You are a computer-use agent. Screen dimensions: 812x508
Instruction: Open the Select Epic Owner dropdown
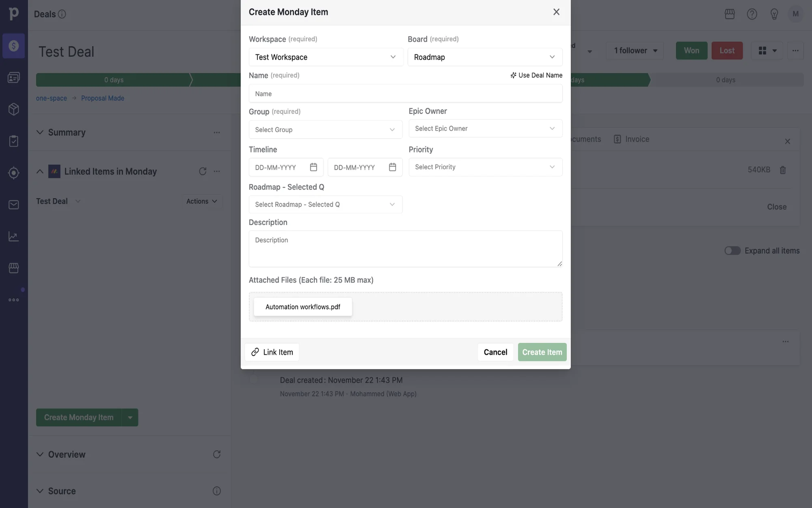[x=485, y=128]
